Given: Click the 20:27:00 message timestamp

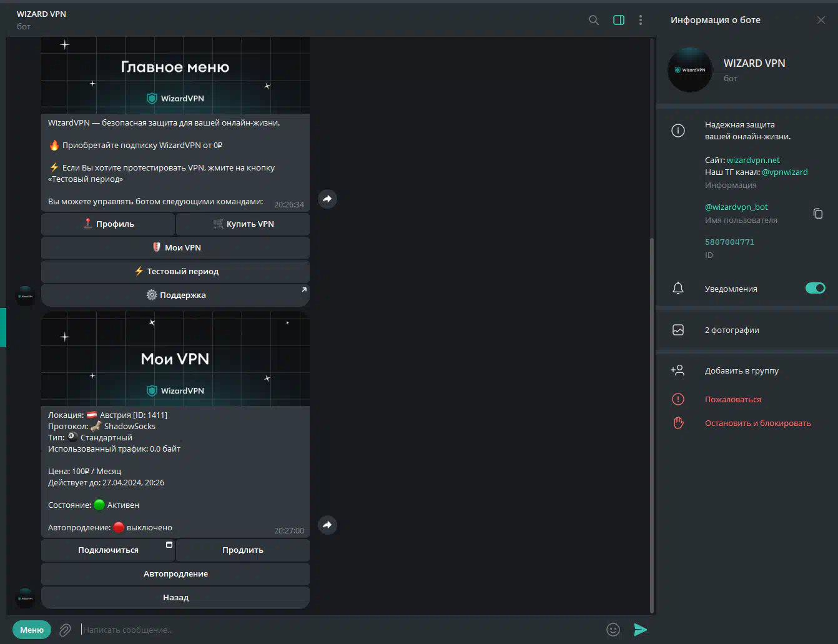Looking at the screenshot, I should point(289,530).
